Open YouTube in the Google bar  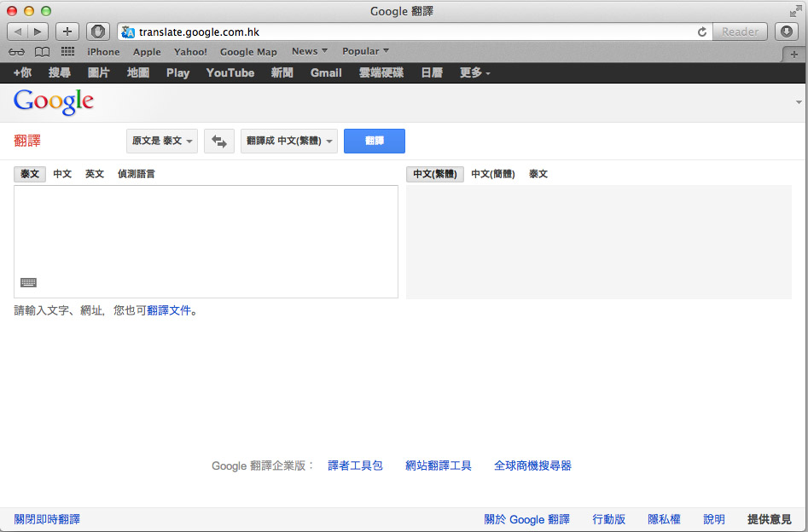[230, 72]
